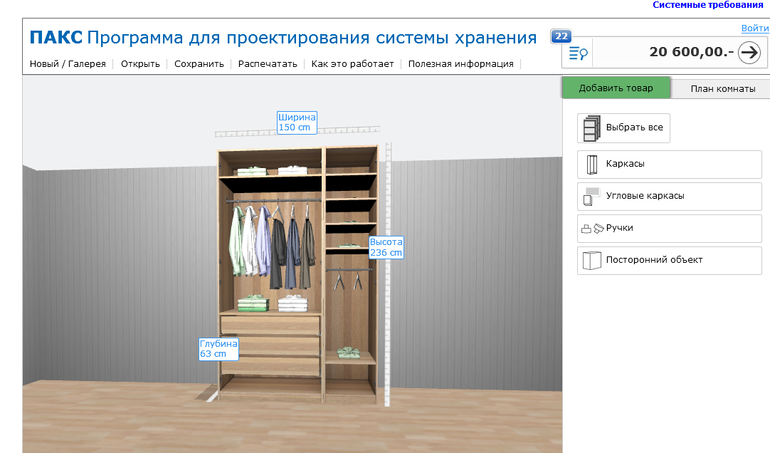770x453 pixels.
Task: Click the Выбрать все stacked frames icon
Action: 591,128
